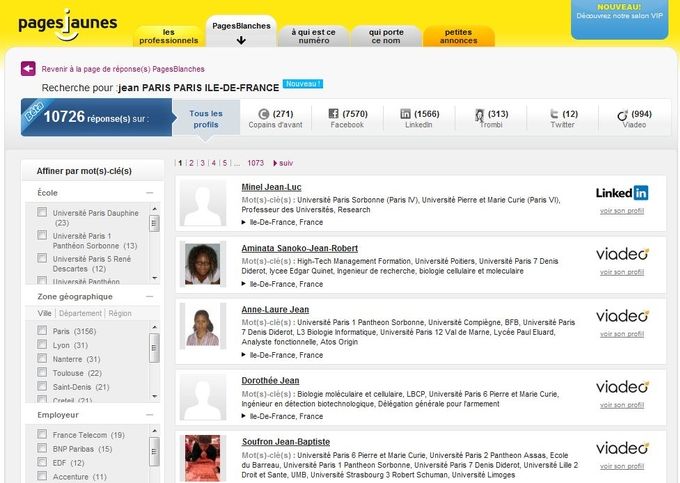
Task: Collapse the École filter section
Action: (x=150, y=193)
